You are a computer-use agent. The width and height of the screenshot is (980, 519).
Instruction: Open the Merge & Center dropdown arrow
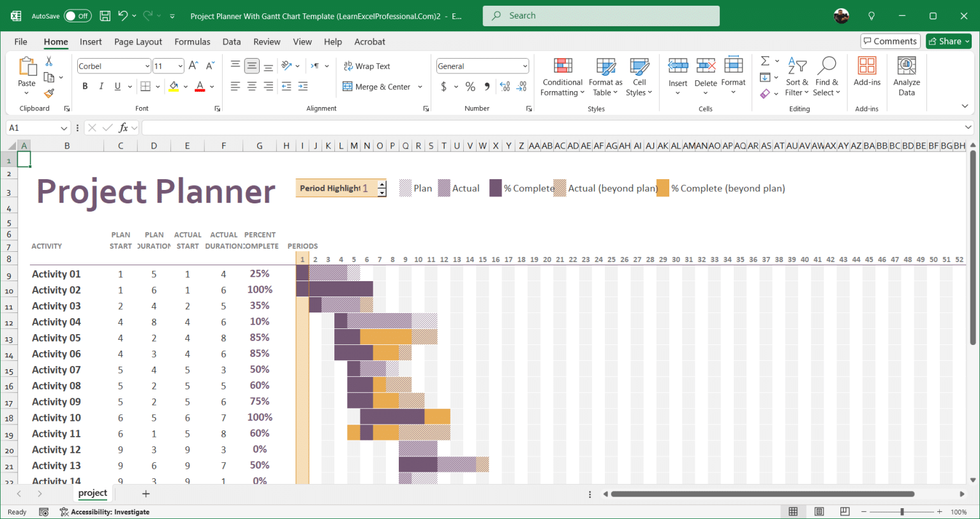(419, 87)
